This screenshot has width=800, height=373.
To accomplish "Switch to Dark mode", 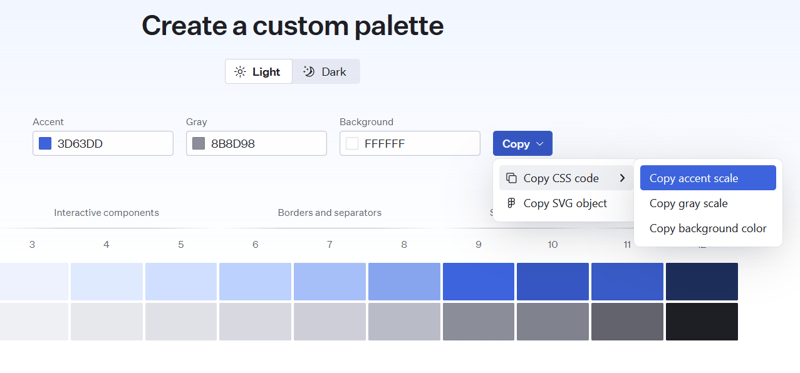I will tap(326, 71).
